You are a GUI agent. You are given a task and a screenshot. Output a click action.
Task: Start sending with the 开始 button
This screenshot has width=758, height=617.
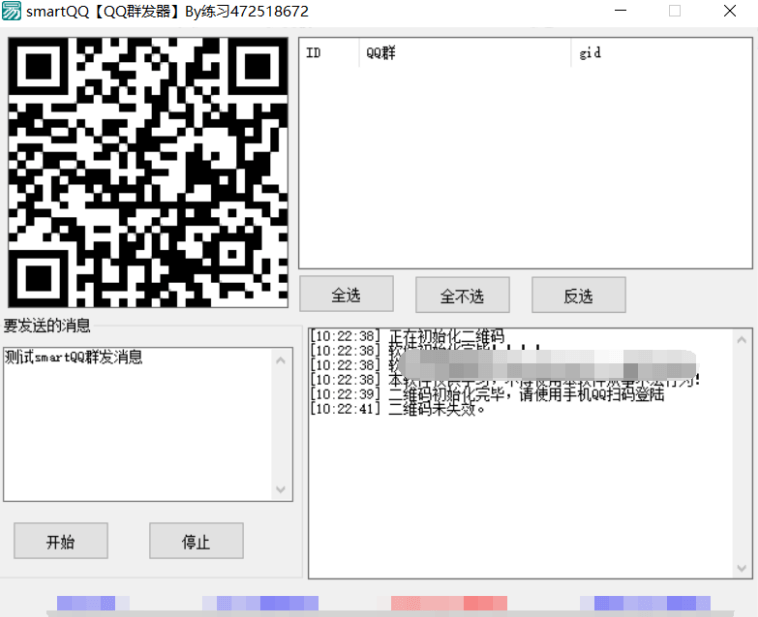pos(61,541)
